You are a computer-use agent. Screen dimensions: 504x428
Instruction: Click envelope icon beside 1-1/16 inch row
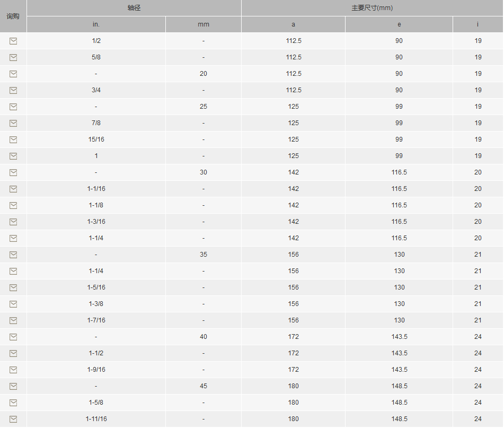pyautogui.click(x=13, y=189)
